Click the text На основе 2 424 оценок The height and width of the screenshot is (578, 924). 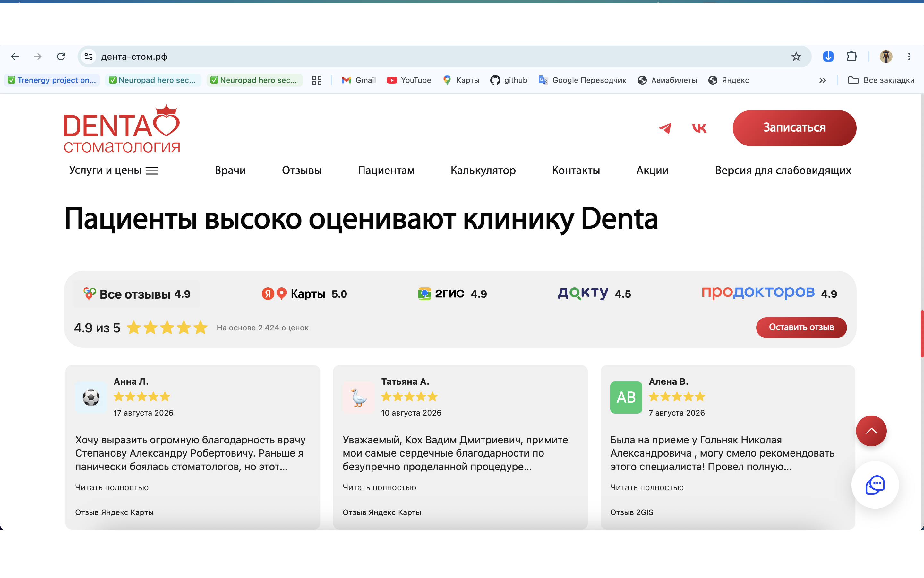pyautogui.click(x=262, y=328)
